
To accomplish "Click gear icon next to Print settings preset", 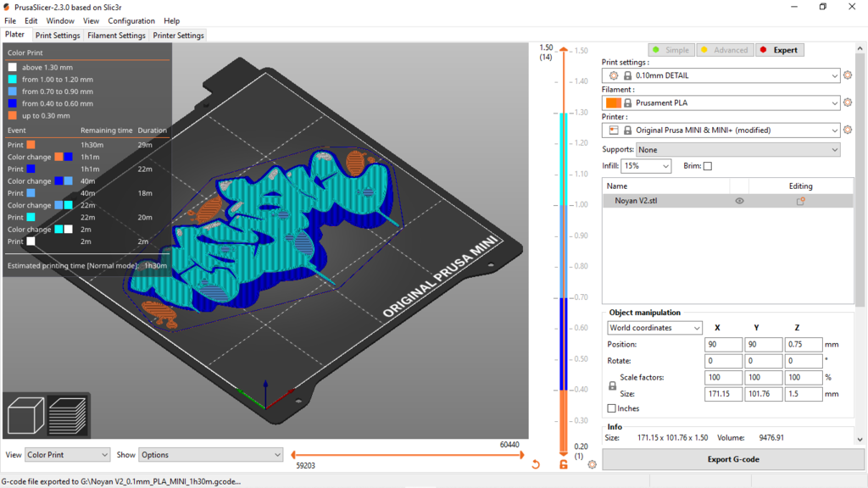I will point(848,75).
